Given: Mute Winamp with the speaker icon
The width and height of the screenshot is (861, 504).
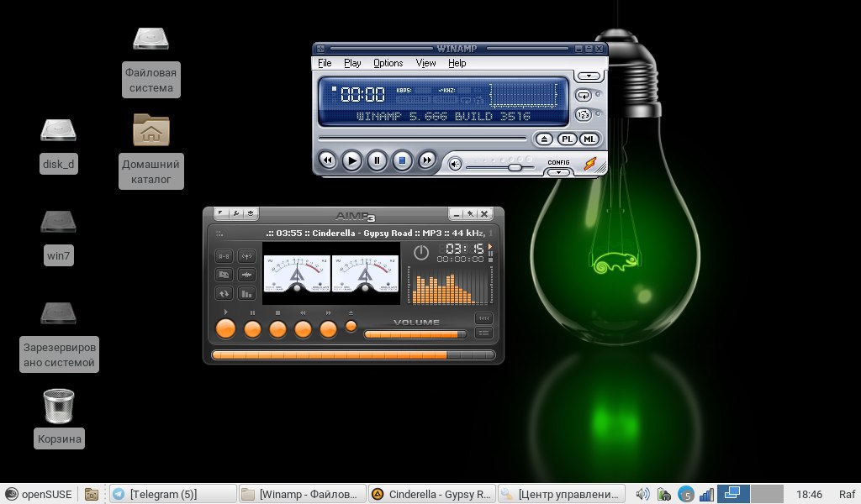Looking at the screenshot, I should (455, 164).
